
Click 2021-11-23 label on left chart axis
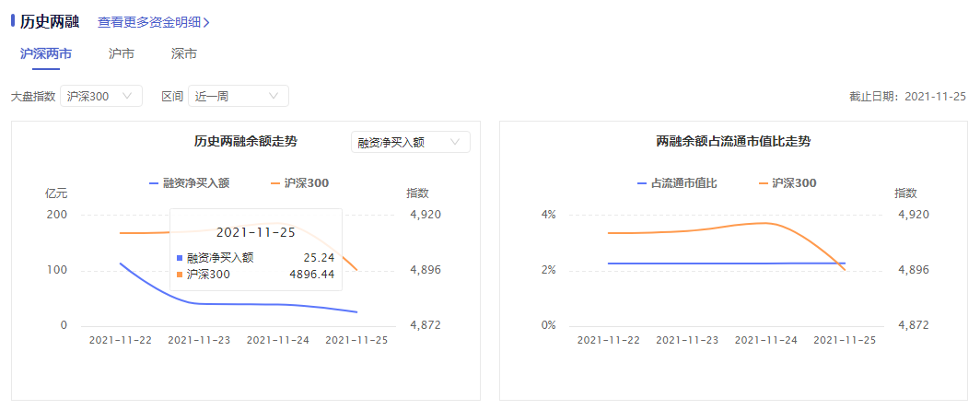[x=199, y=341]
